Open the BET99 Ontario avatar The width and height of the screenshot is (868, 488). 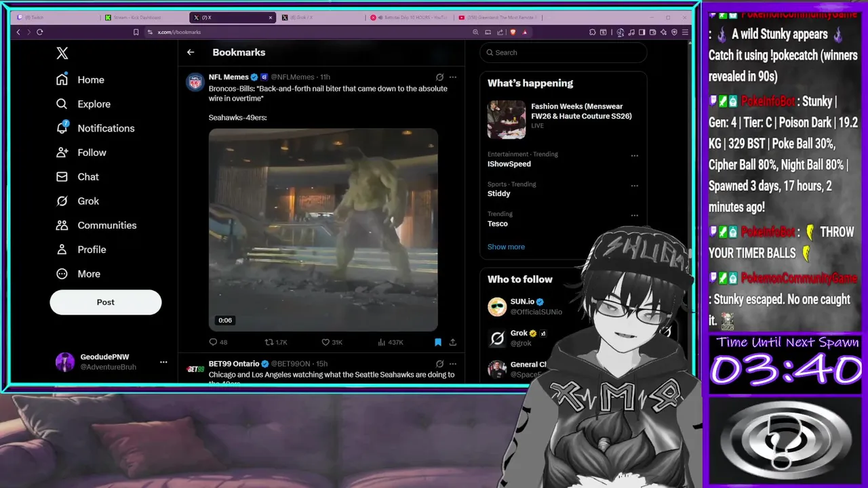(x=195, y=369)
